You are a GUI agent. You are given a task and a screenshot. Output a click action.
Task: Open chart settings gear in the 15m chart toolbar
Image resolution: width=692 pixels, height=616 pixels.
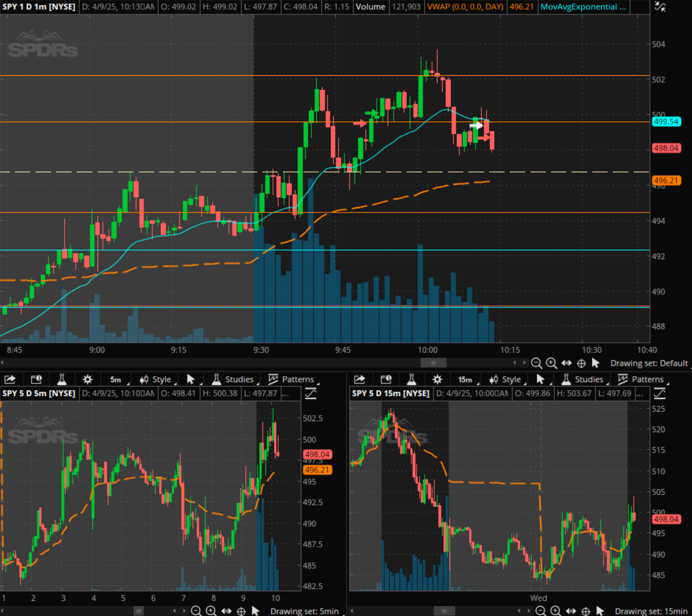pos(437,380)
